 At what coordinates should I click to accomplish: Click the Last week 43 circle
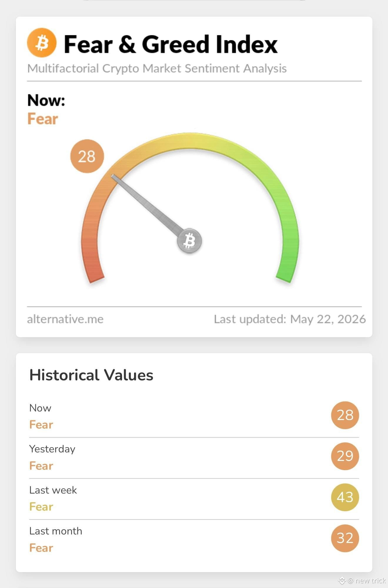[x=345, y=497]
